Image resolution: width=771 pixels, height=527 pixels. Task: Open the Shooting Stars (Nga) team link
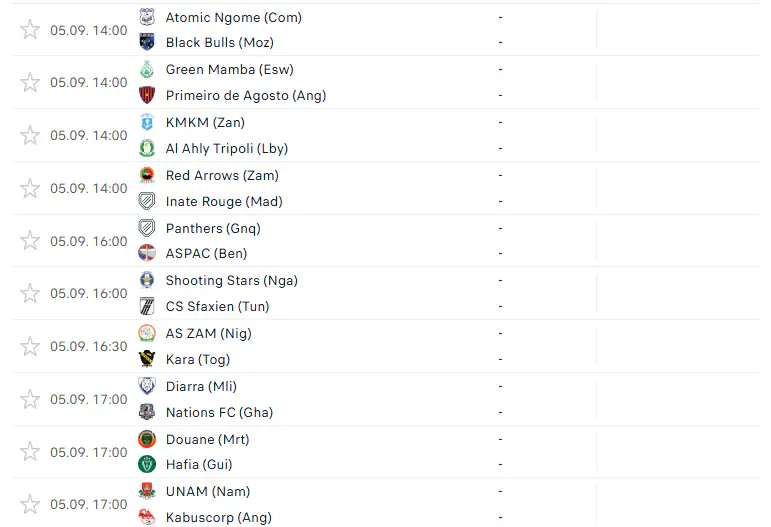[x=232, y=280]
